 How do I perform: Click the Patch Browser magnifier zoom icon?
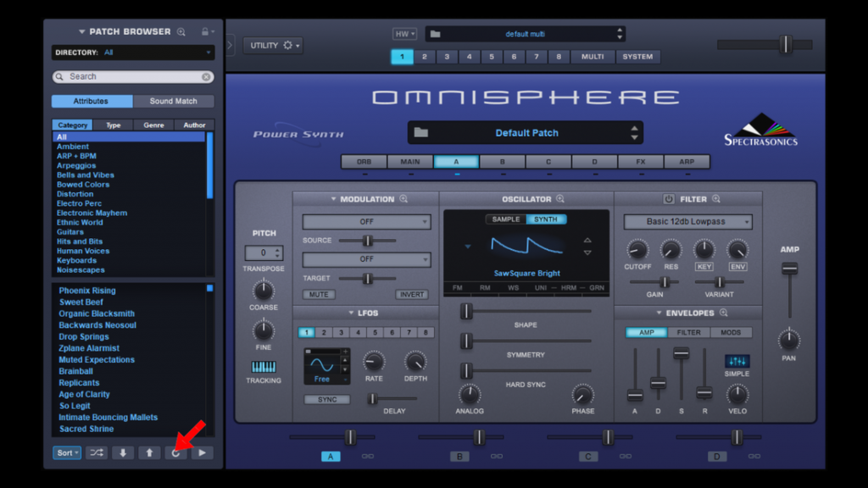coord(181,31)
